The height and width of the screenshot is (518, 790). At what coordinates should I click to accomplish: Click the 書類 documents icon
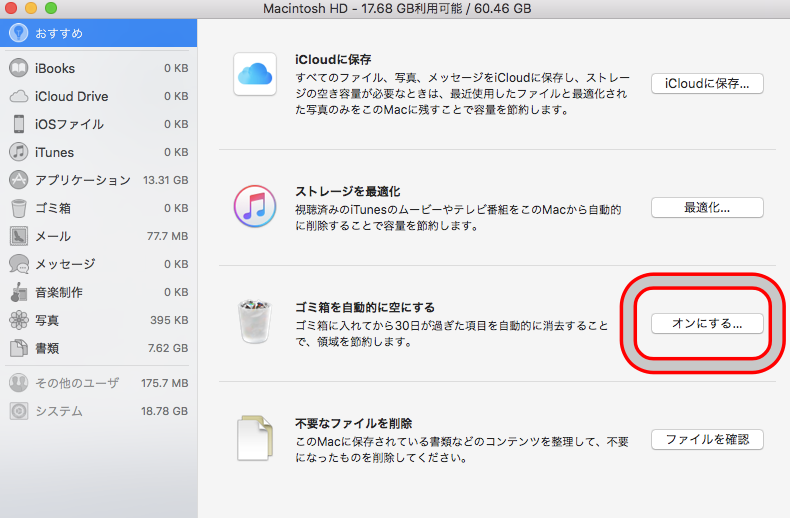tap(19, 348)
